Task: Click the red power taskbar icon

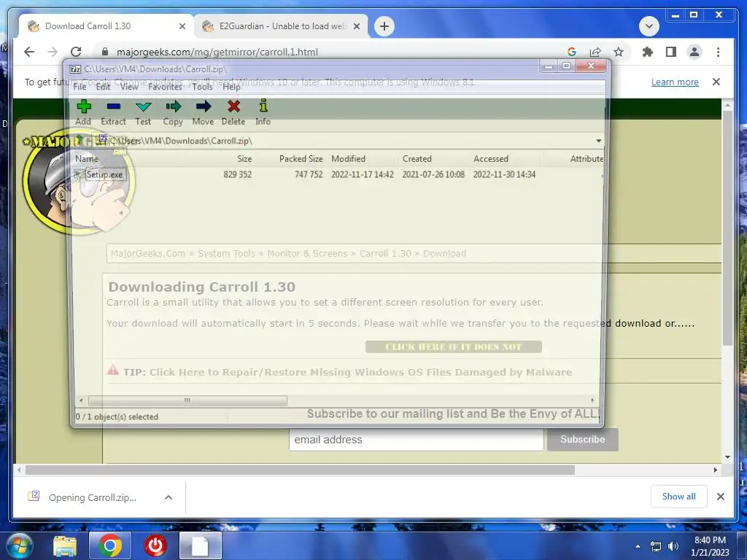Action: point(155,545)
